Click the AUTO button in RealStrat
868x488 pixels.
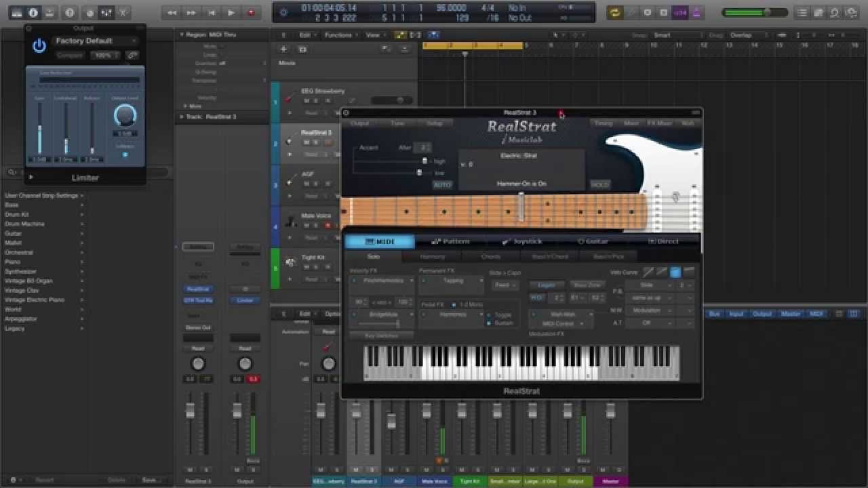click(442, 184)
